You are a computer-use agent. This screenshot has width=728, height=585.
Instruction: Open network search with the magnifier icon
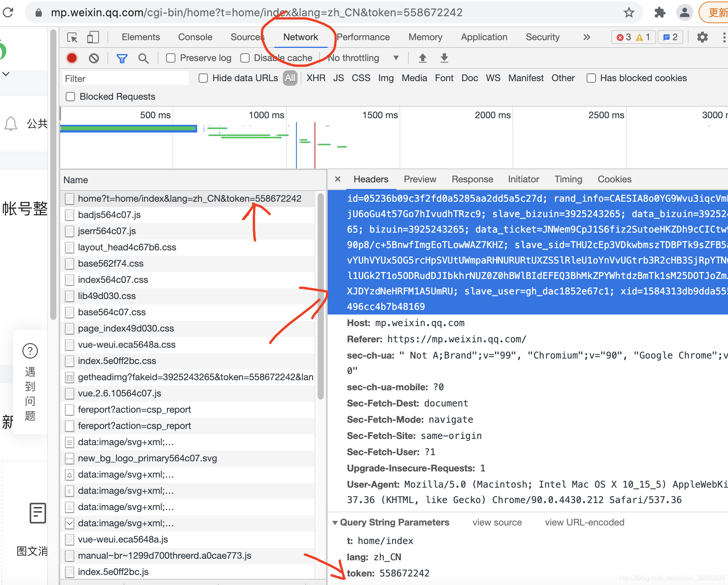point(143,58)
